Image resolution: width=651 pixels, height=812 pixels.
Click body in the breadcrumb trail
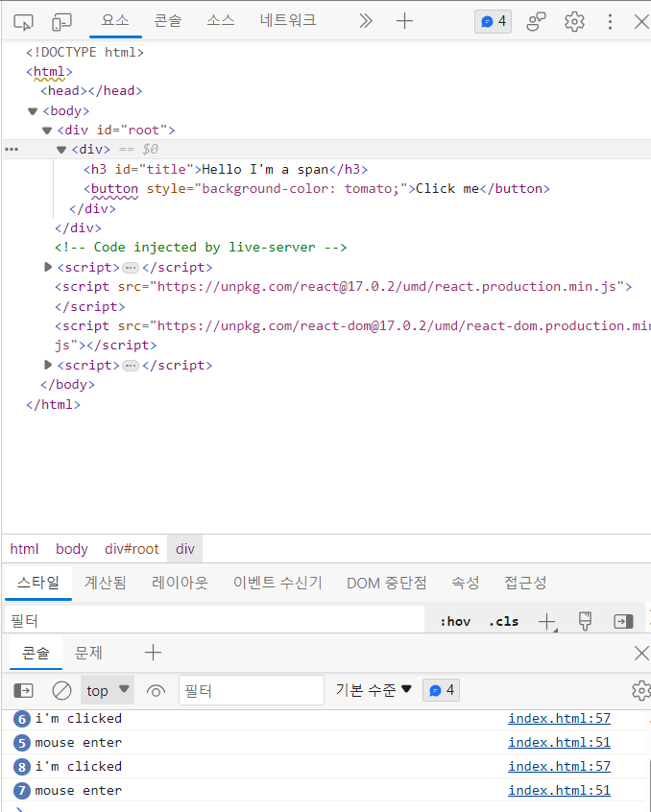click(x=71, y=549)
